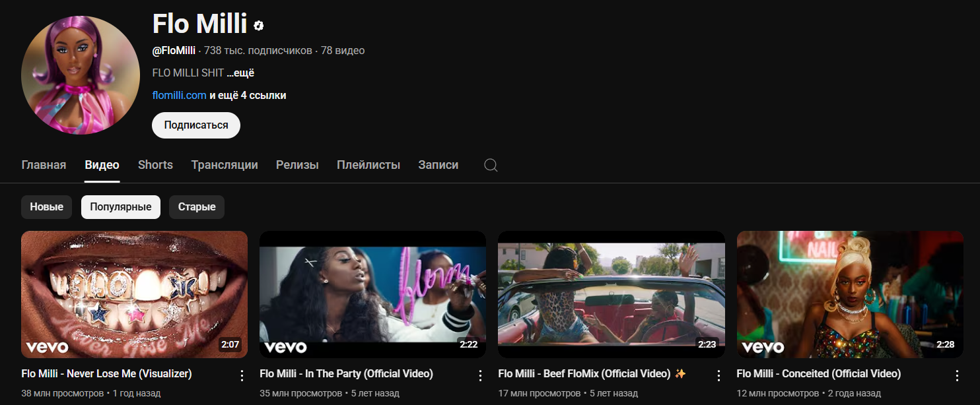Switch to the Shorts tab
The width and height of the screenshot is (980, 405).
155,165
